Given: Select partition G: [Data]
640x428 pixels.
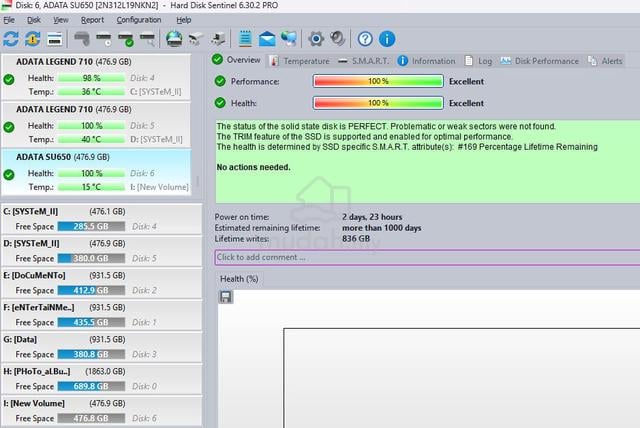Looking at the screenshot, I should coord(101,347).
